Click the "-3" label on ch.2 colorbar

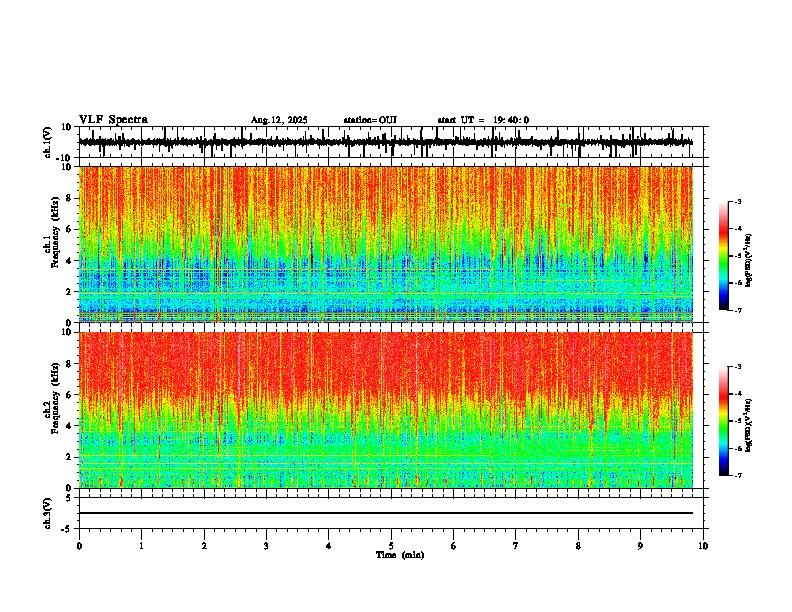click(738, 367)
